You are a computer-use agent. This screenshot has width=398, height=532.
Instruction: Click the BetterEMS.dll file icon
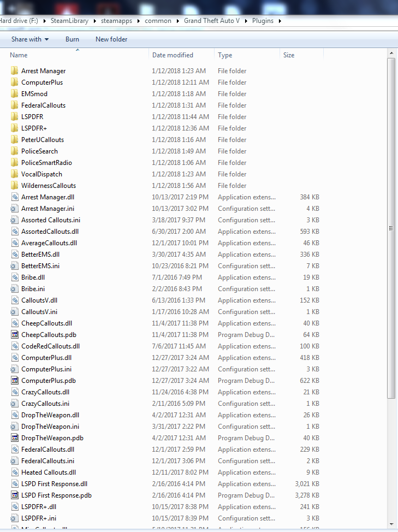tap(15, 254)
